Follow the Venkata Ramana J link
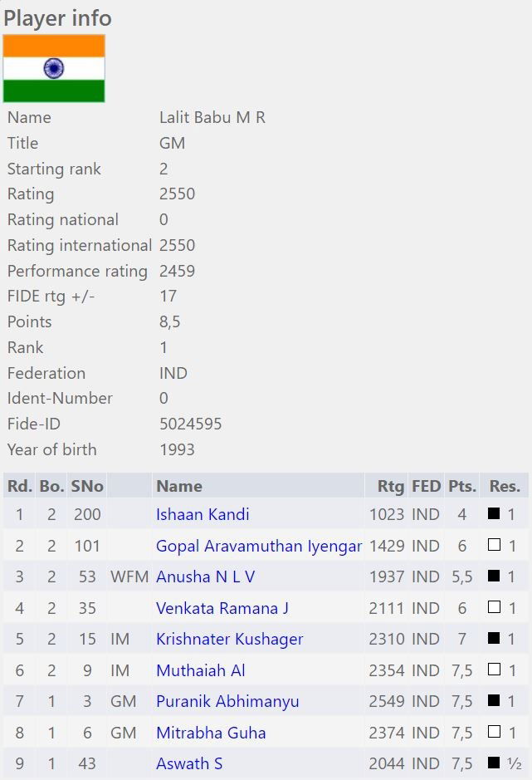 tap(222, 609)
